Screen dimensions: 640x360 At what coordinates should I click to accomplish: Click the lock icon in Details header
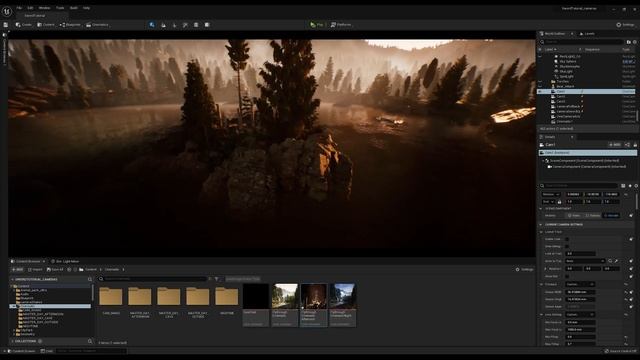coord(635,145)
